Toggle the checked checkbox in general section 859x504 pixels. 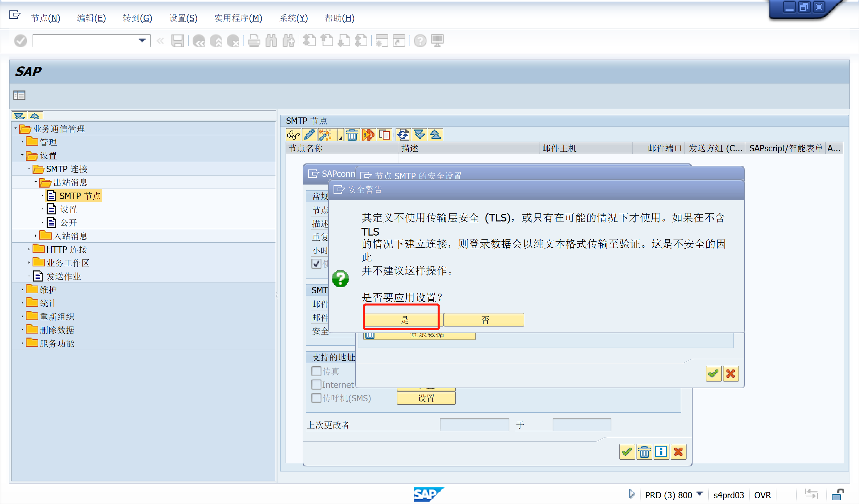(316, 264)
